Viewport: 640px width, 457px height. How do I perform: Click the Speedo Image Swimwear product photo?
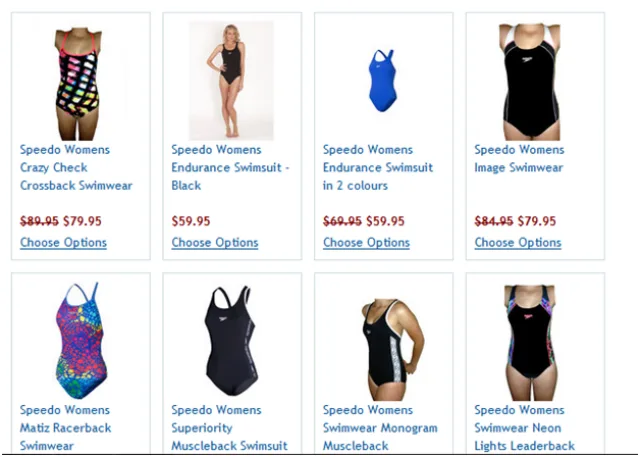pyautogui.click(x=531, y=82)
